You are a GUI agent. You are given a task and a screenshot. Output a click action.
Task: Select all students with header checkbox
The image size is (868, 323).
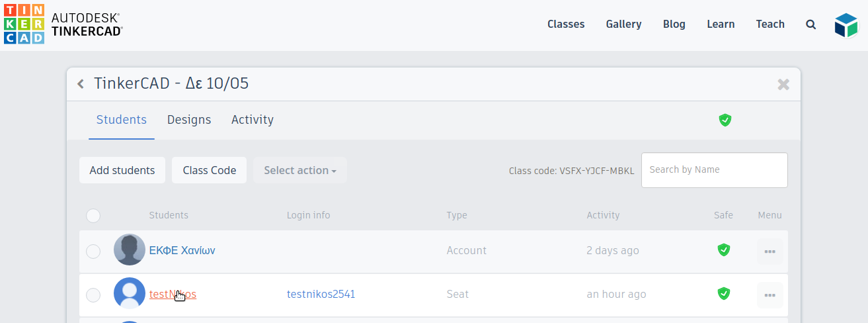(93, 215)
